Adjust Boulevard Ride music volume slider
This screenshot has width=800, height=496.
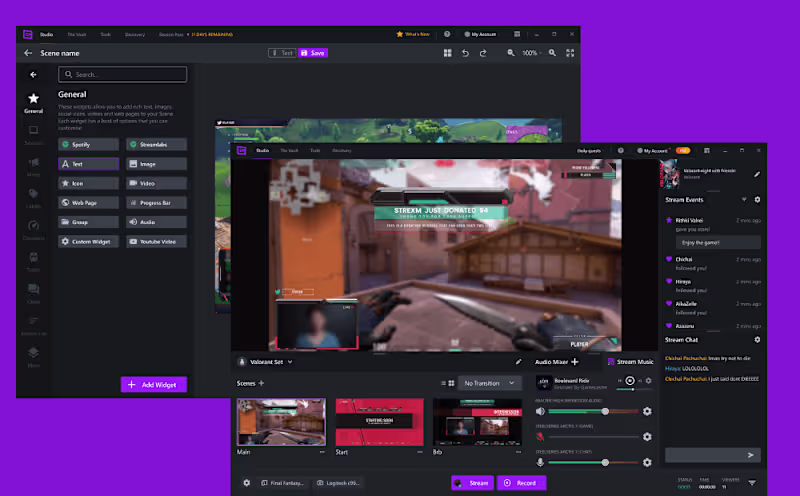pos(634,389)
